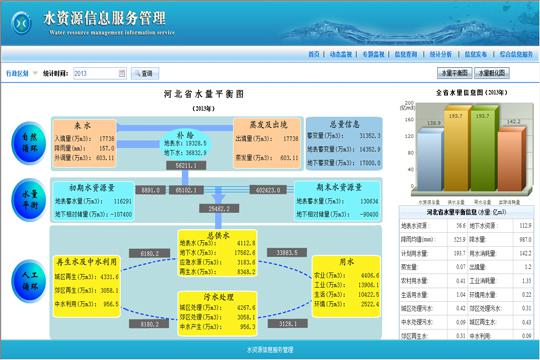The image size is (540, 360).
Task: Click the 中水产生 row in 污水处理
Action: [x=217, y=327]
